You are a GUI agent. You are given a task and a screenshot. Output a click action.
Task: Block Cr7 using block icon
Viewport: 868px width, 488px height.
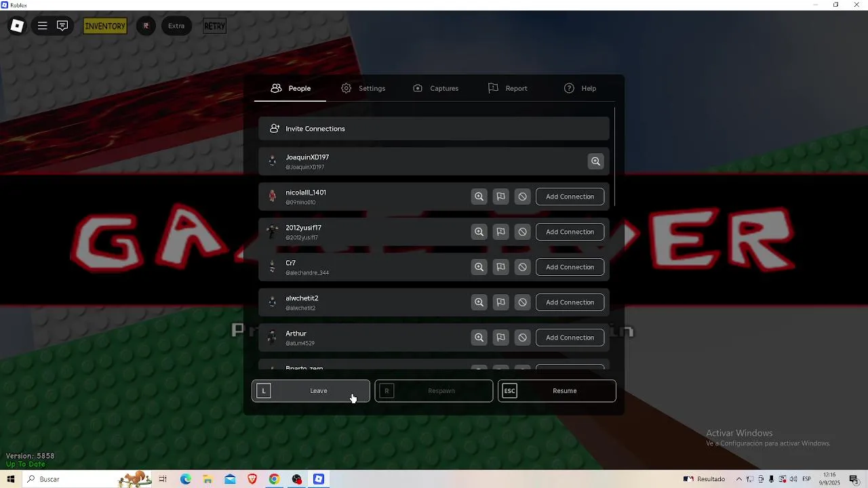pos(522,267)
